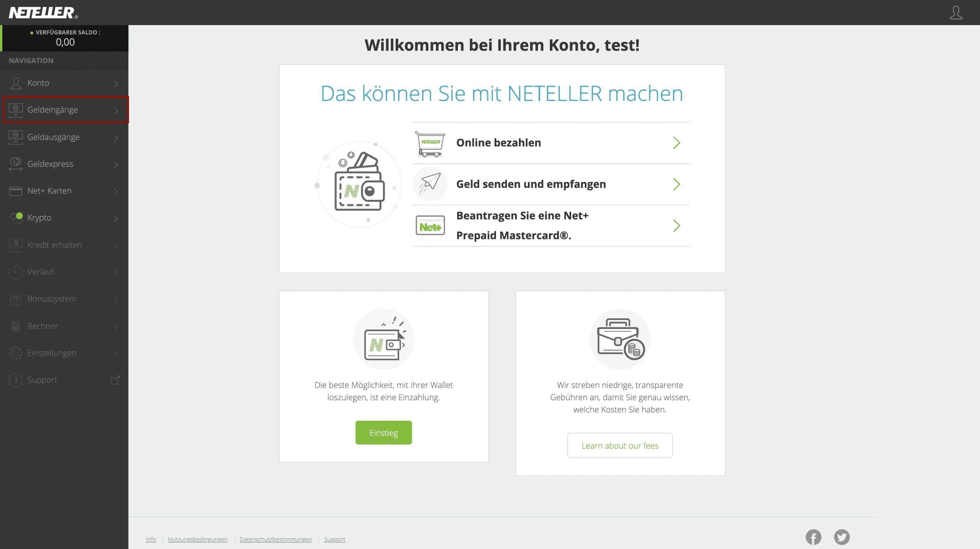Click the Einstieg button
980x549 pixels.
click(384, 433)
